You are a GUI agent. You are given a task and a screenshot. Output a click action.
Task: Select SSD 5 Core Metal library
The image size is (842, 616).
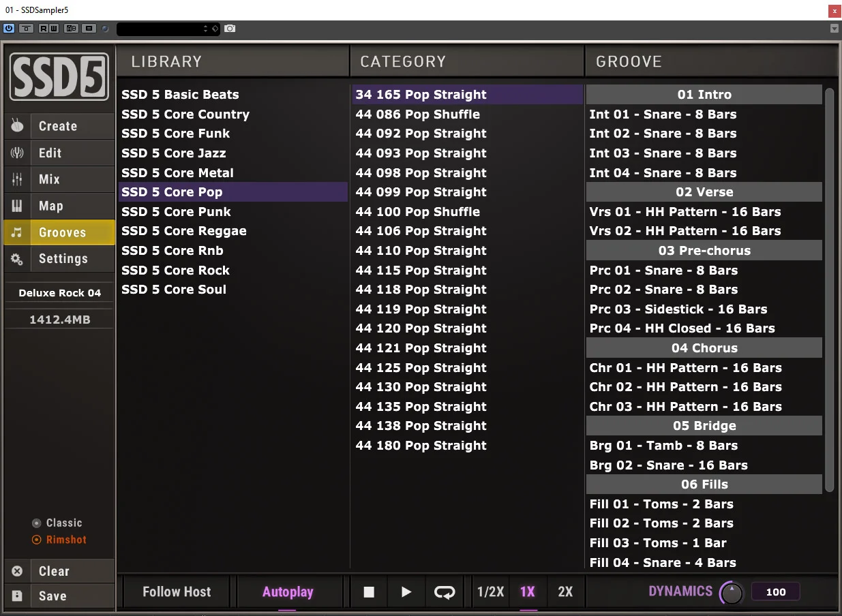pos(233,173)
